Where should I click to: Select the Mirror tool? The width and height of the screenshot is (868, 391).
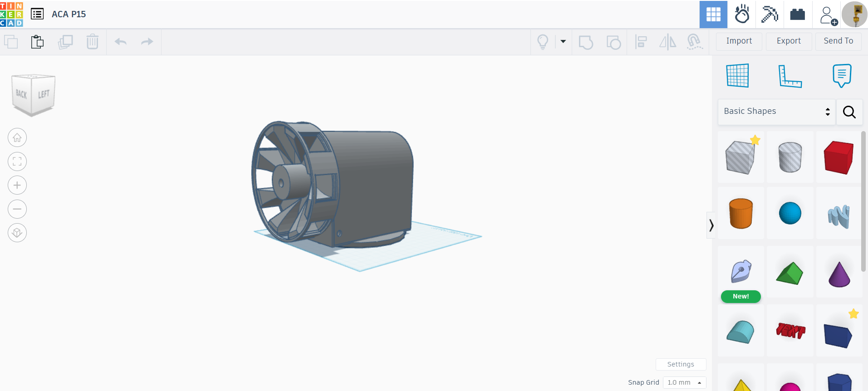(667, 42)
